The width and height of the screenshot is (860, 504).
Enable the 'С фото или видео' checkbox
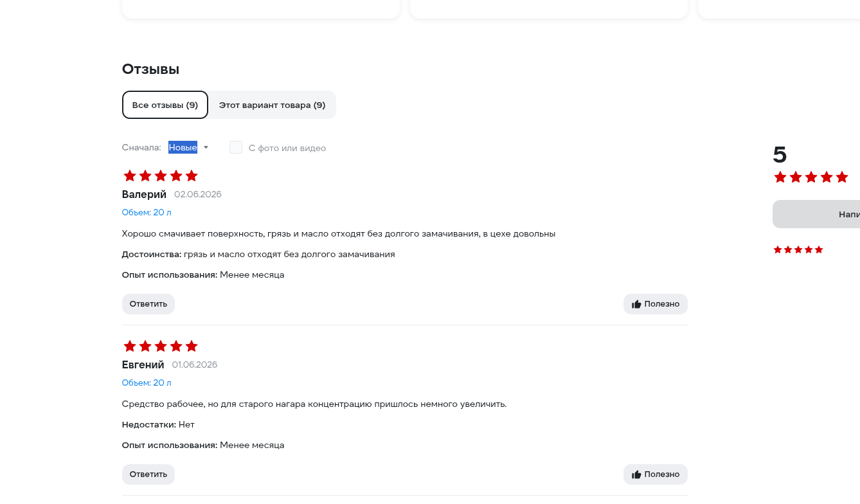(236, 147)
